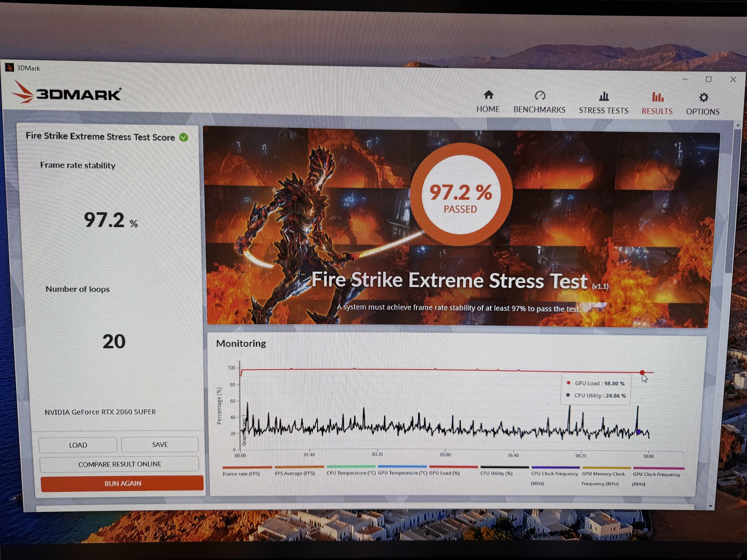The width and height of the screenshot is (747, 560).
Task: Click the "Monitoring" heading
Action: click(241, 343)
